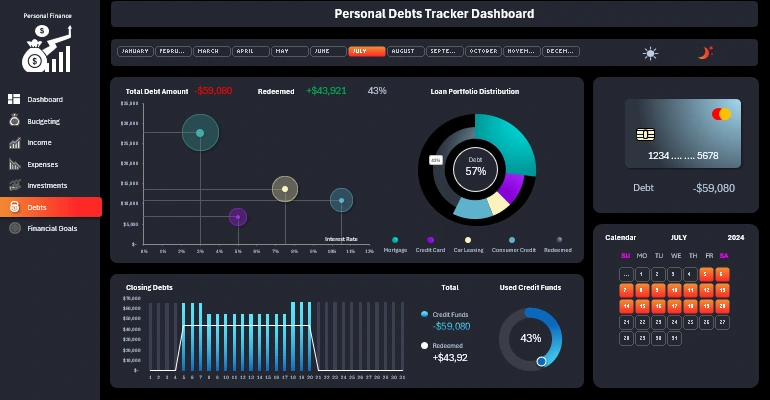Click the Income chart icon
770x400 pixels.
click(14, 143)
